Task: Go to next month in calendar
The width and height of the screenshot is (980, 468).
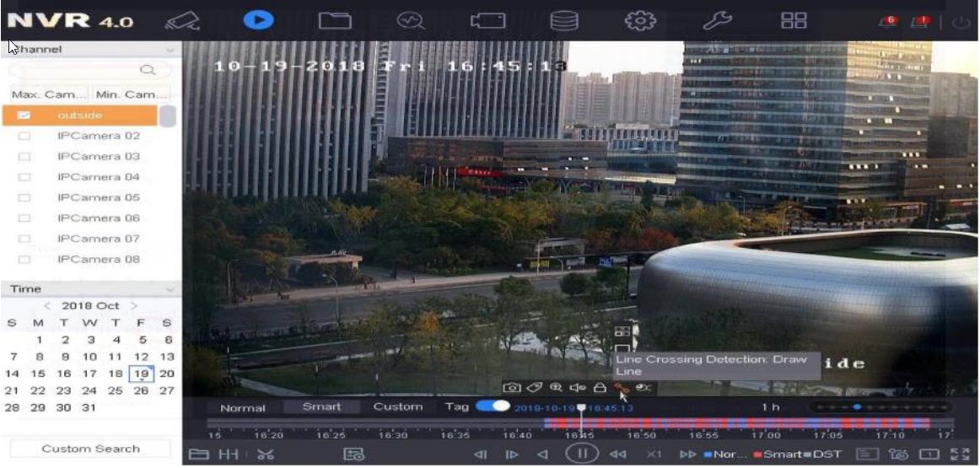Action: click(x=134, y=305)
